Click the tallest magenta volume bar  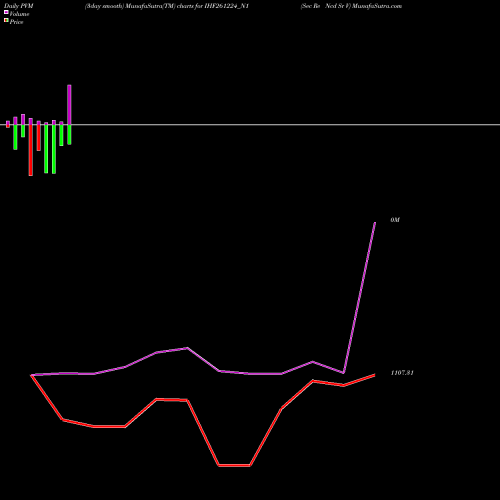coord(69,105)
